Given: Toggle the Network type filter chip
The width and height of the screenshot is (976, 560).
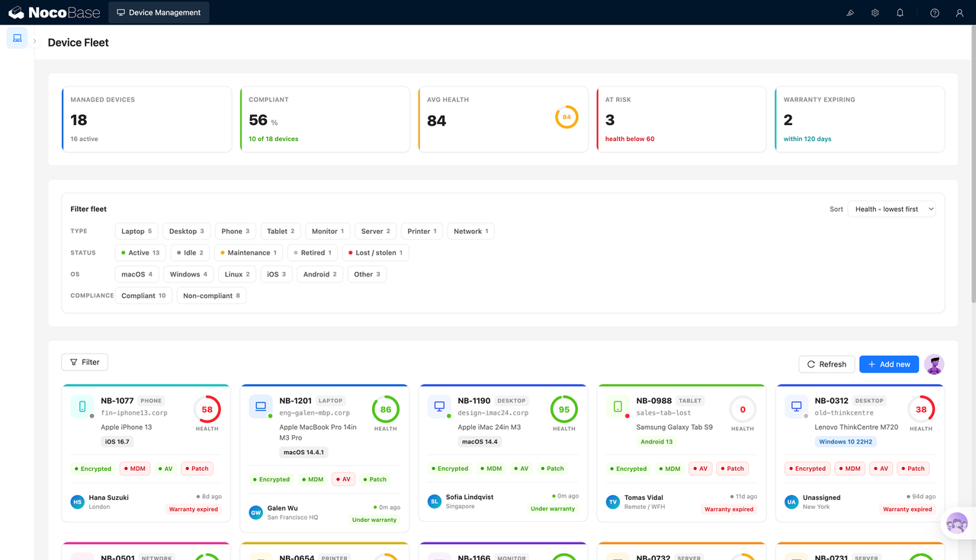Looking at the screenshot, I should tap(471, 231).
